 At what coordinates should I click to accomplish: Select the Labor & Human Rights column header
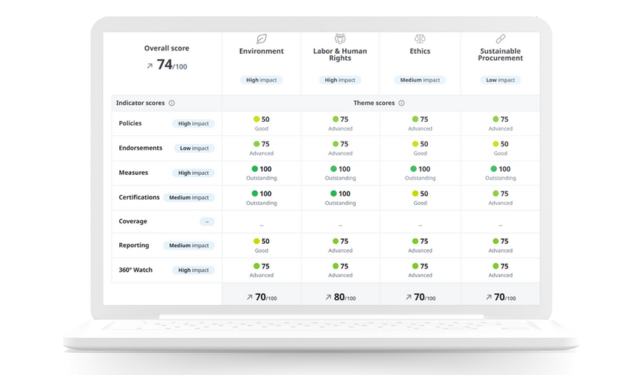tap(340, 55)
